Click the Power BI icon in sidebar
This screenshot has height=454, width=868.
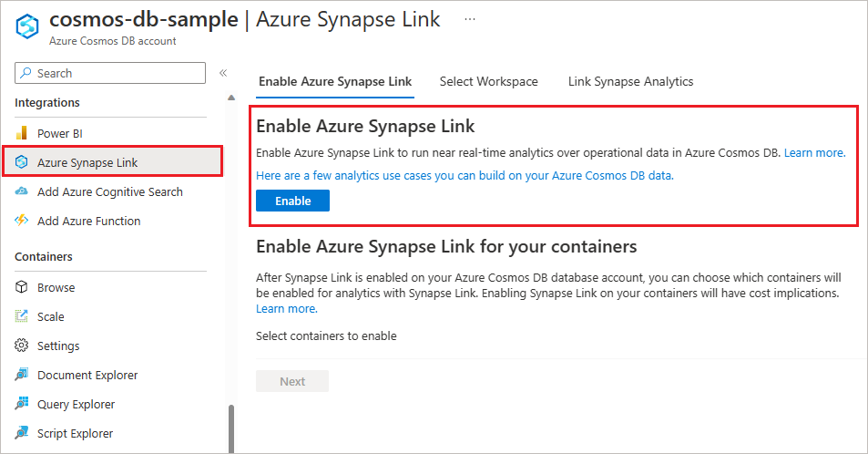pos(22,133)
